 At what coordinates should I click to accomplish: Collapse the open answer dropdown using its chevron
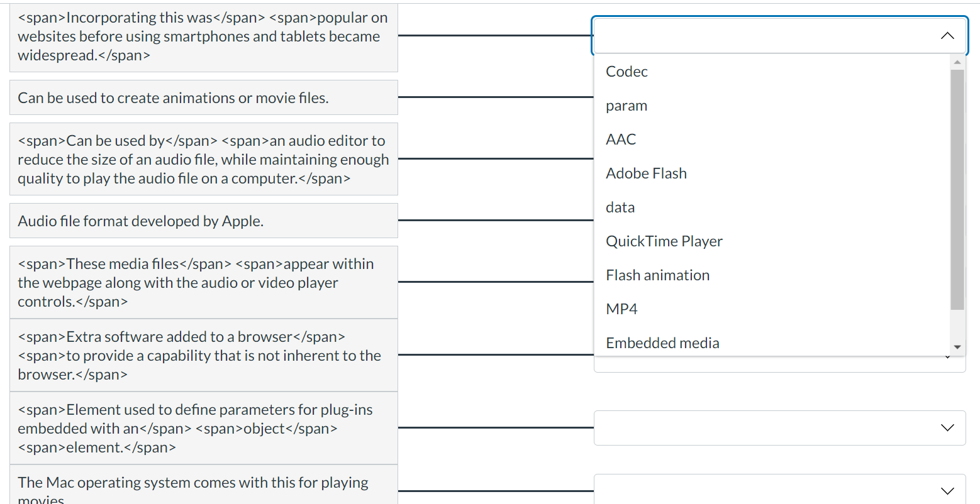(947, 36)
